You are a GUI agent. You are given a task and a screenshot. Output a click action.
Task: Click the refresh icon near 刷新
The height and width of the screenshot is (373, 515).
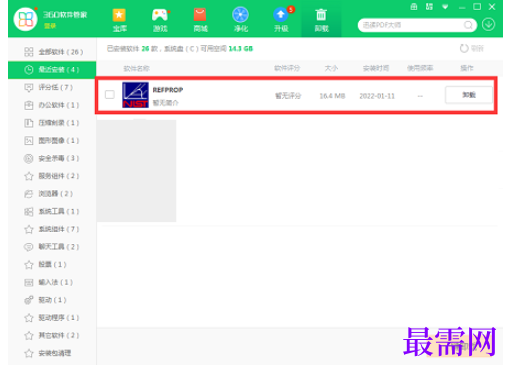[464, 48]
